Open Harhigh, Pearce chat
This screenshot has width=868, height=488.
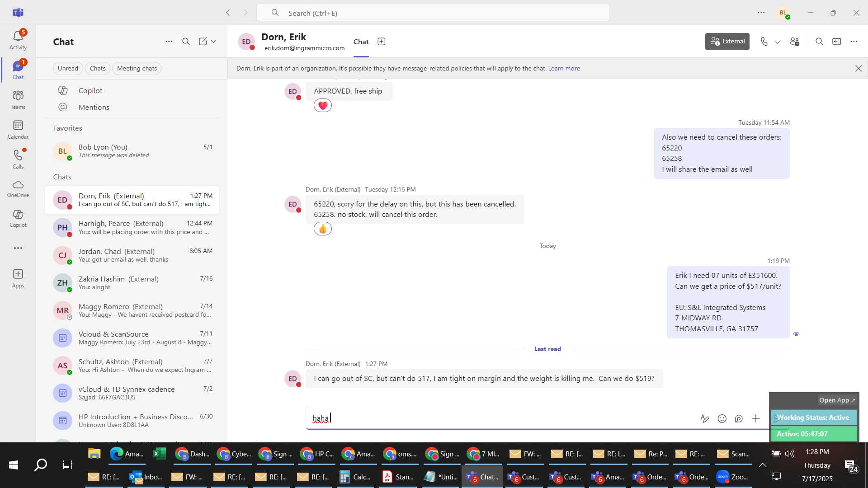click(132, 227)
